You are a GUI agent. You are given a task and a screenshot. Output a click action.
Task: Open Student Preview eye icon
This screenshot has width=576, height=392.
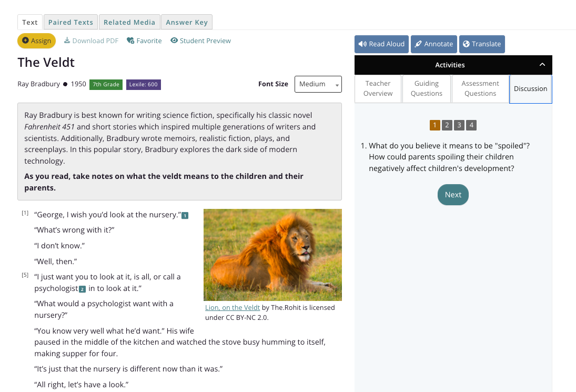[174, 41]
